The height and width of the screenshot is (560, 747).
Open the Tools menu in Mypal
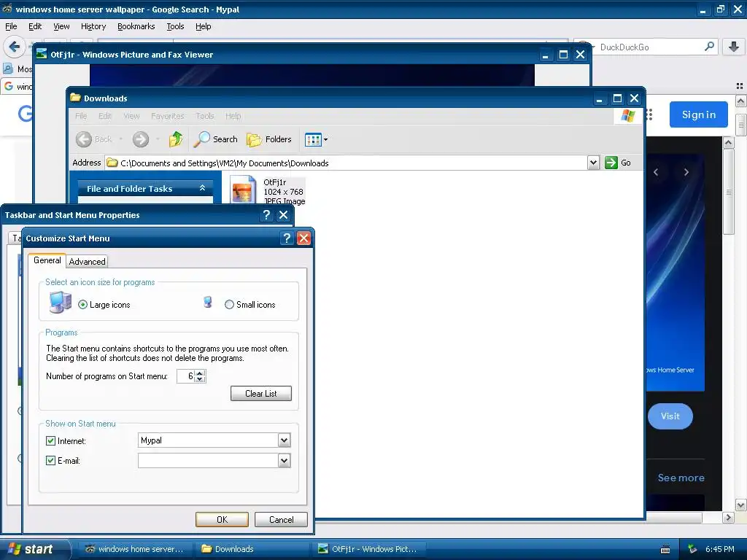(175, 26)
